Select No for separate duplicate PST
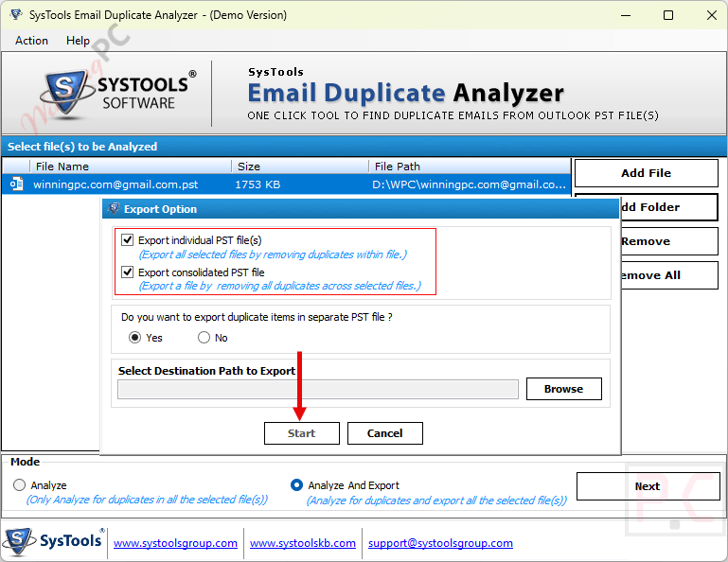Screen dimensions: 728x562 204,338
